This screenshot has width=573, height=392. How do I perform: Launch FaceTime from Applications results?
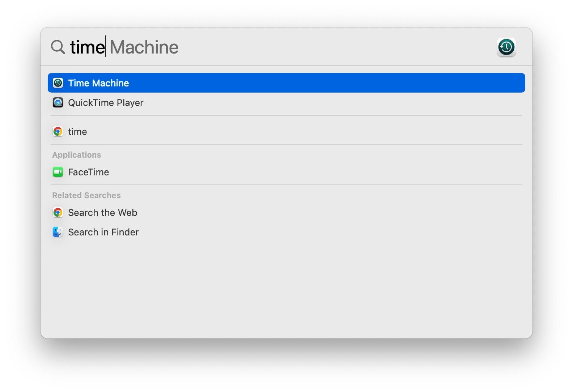[x=286, y=172]
